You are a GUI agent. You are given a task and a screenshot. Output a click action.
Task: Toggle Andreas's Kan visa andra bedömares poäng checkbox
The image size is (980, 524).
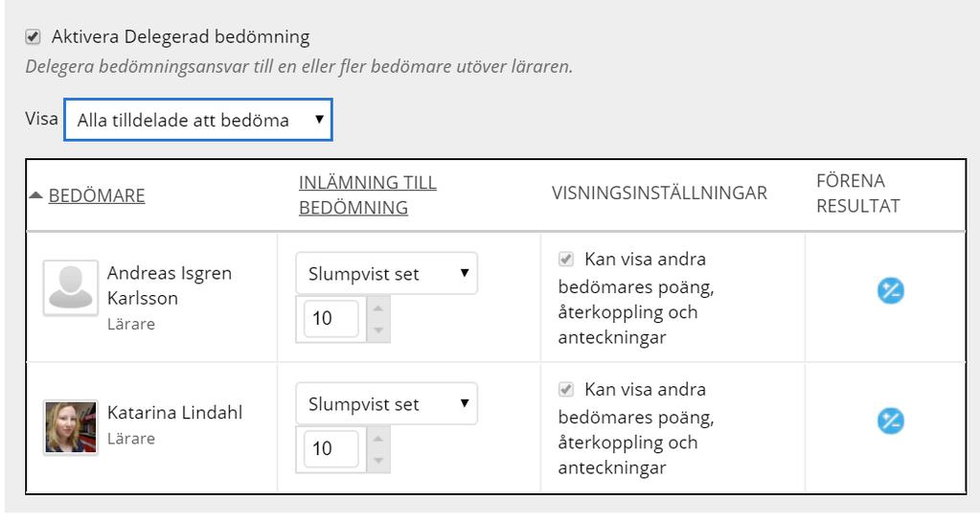coord(565,259)
